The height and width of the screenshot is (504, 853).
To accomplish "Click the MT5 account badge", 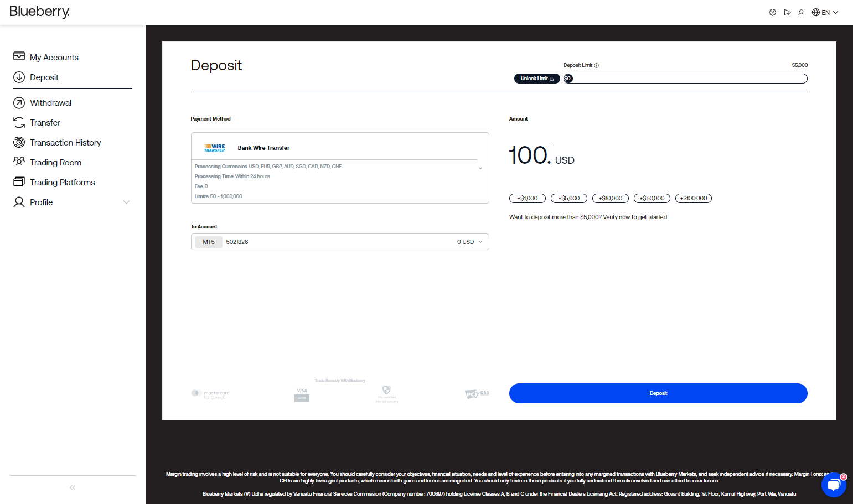I will pyautogui.click(x=209, y=242).
